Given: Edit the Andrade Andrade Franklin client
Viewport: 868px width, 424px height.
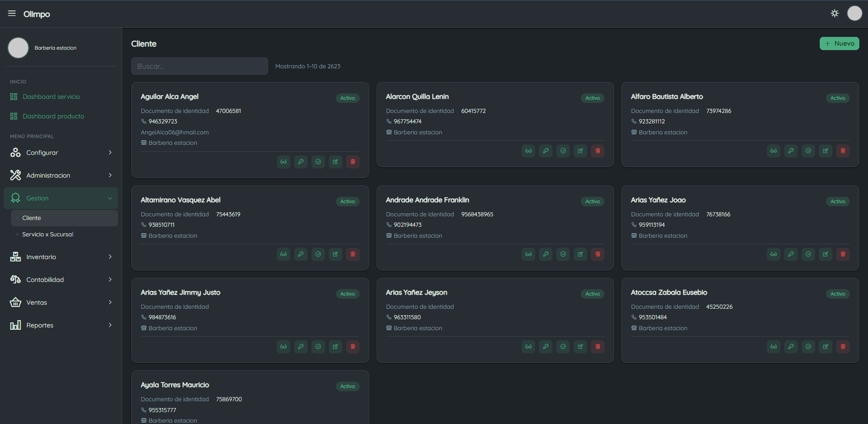Looking at the screenshot, I should [580, 254].
